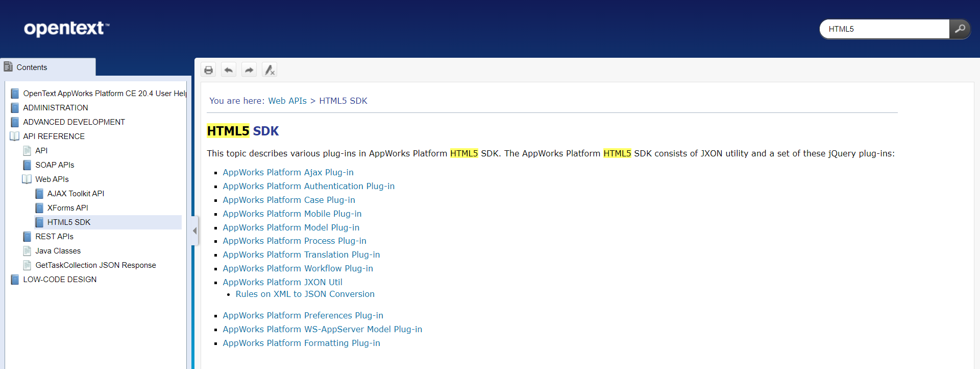This screenshot has width=980, height=369.
Task: Click the OpenText logo
Action: coord(66,29)
